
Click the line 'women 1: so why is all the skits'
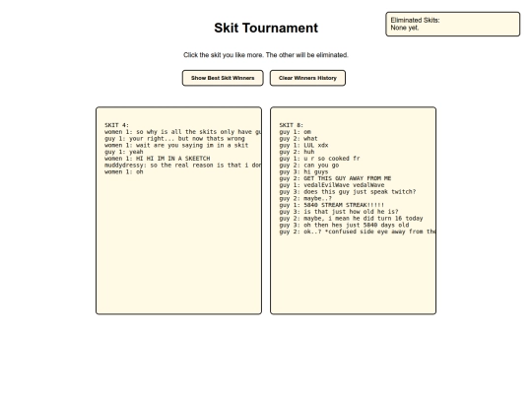click(x=183, y=132)
